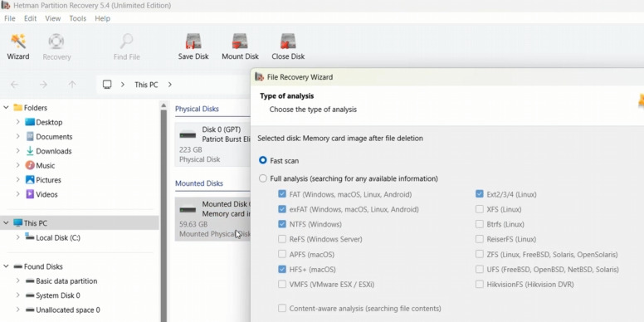Click the Documents icon in tree
644x322 pixels.
(x=30, y=136)
